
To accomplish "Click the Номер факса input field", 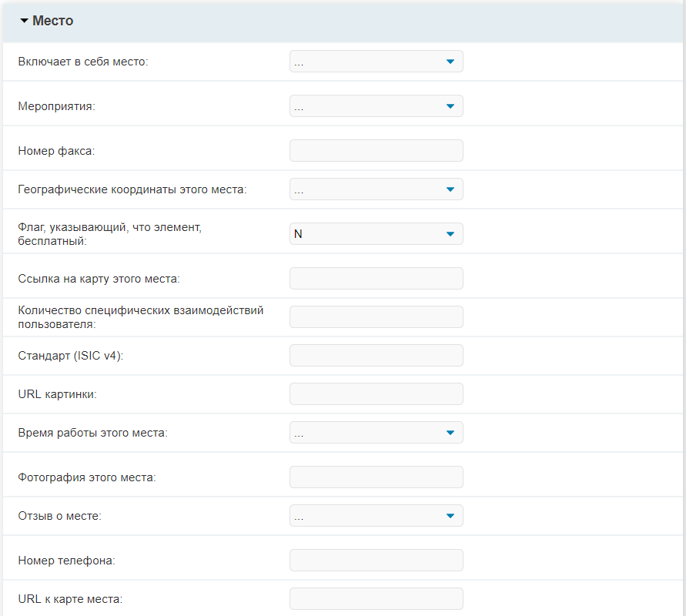I will (376, 150).
